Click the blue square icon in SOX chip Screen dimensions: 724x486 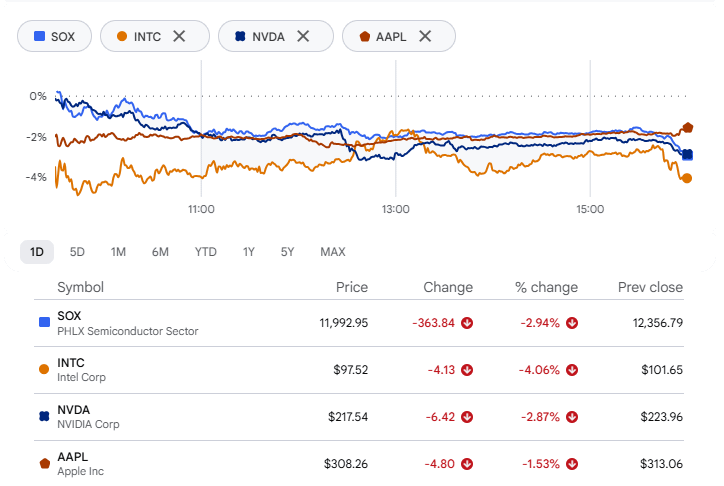[40, 36]
